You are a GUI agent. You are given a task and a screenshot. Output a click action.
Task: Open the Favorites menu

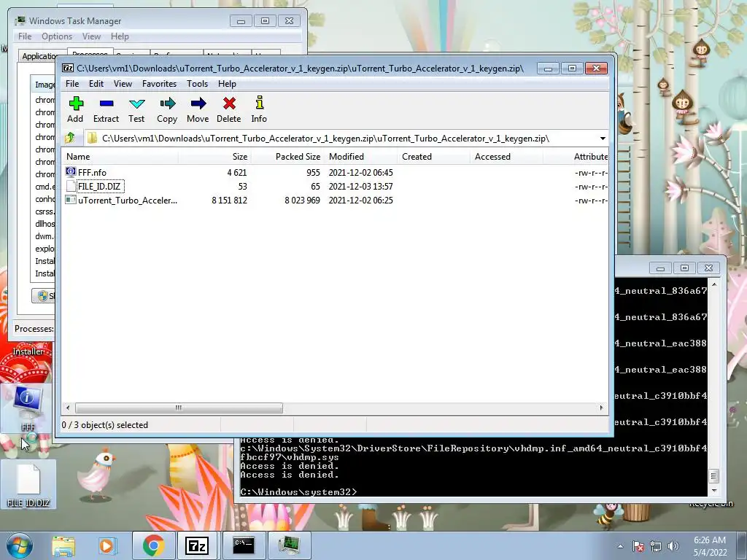(x=159, y=84)
